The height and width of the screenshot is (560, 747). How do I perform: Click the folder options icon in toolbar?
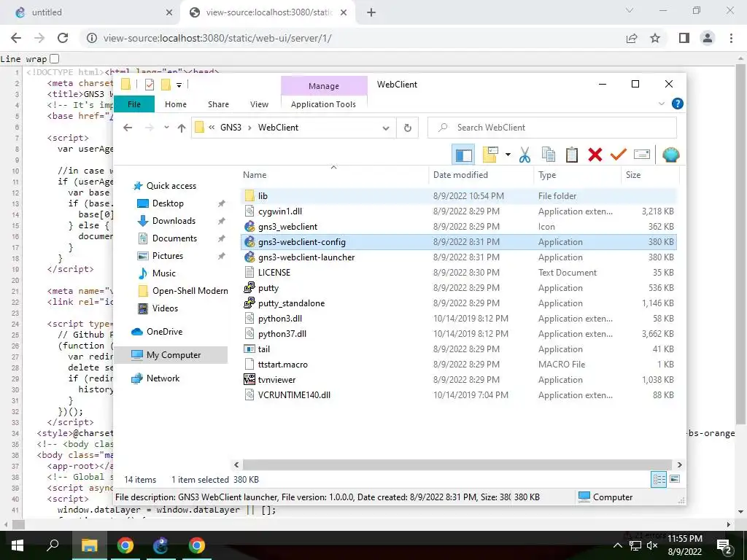(490, 155)
